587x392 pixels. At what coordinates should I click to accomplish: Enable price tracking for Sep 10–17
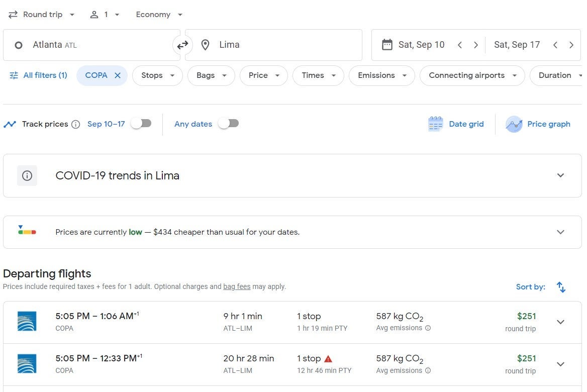point(141,124)
